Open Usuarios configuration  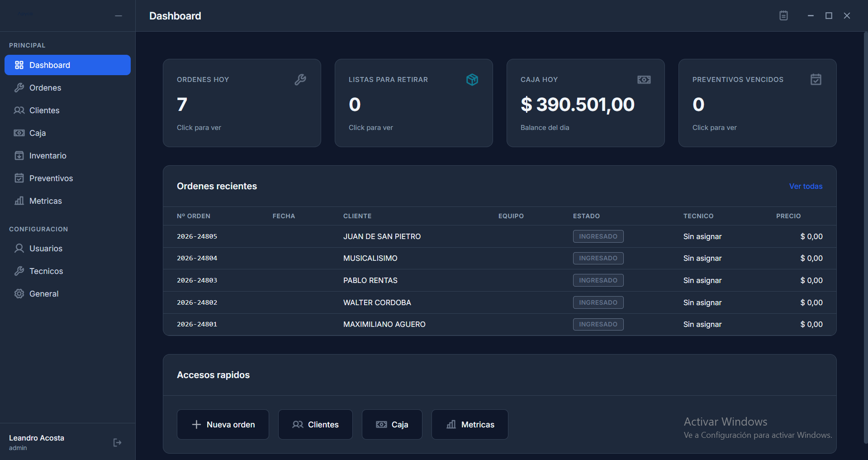pyautogui.click(x=67, y=249)
